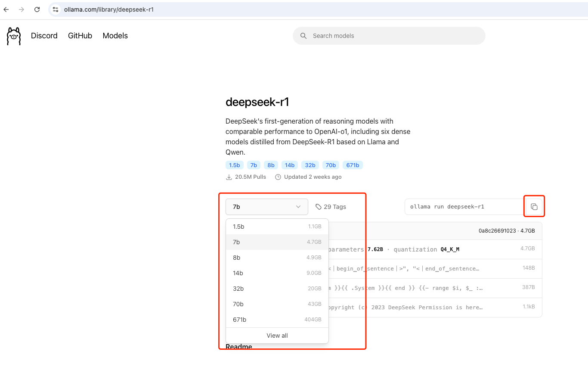Viewport: 588px width, 370px height.
Task: Select the 14b 9.0GB option
Action: (277, 273)
